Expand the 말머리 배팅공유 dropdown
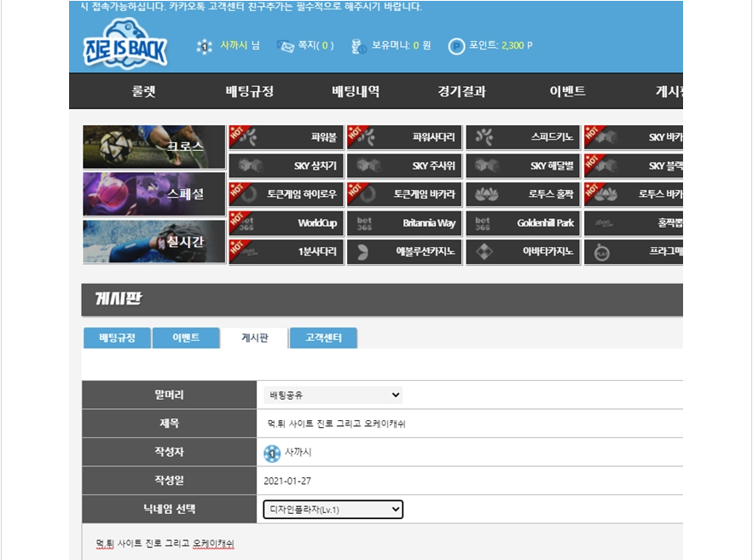753x560 pixels. [x=333, y=395]
